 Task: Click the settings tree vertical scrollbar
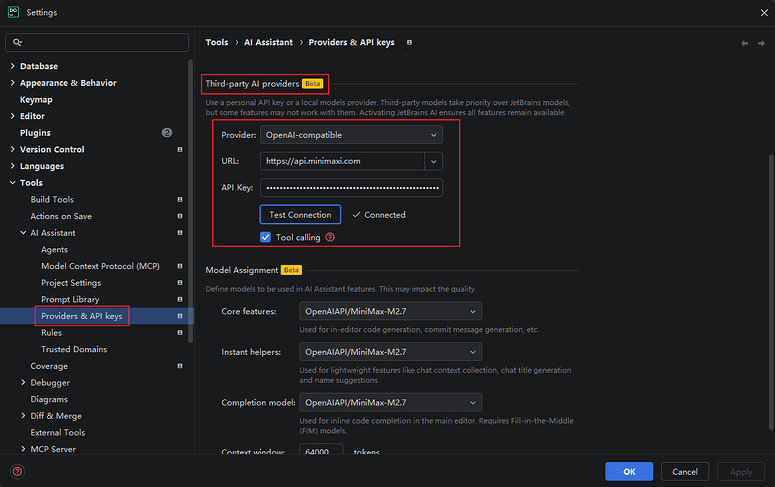pos(191,202)
